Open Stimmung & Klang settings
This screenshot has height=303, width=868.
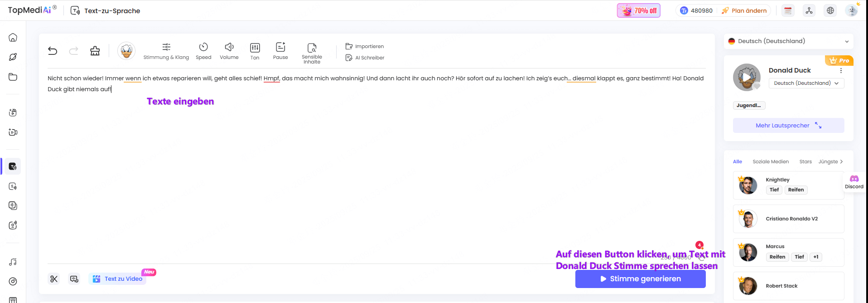166,51
